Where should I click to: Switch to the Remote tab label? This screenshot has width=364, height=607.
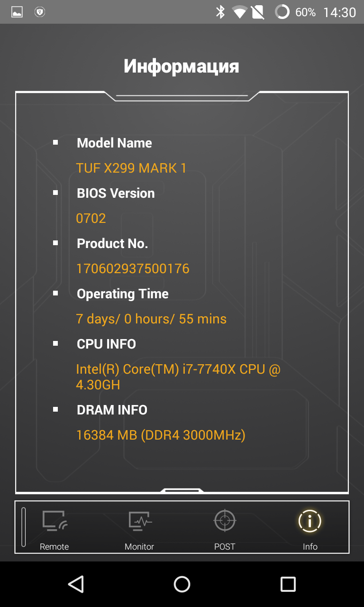tap(55, 547)
